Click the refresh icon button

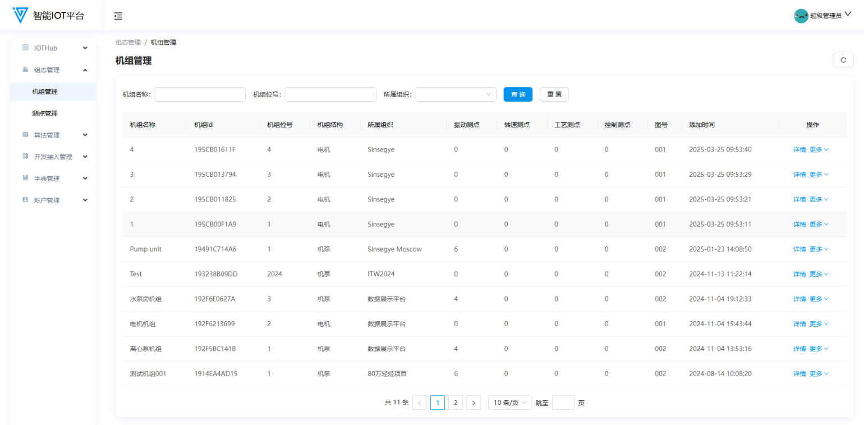click(843, 60)
